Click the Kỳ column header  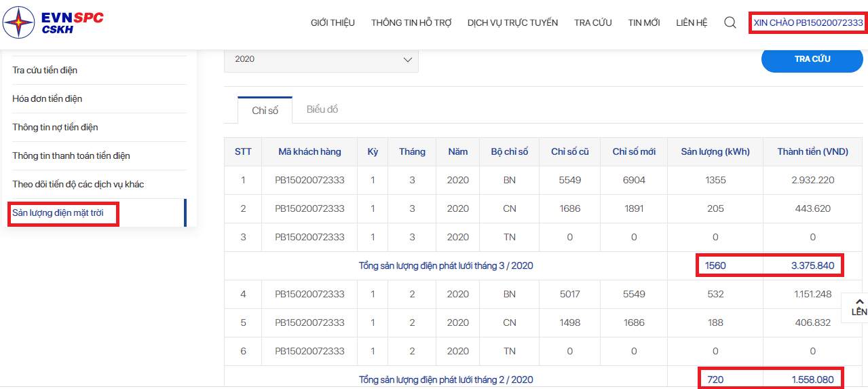pyautogui.click(x=373, y=151)
